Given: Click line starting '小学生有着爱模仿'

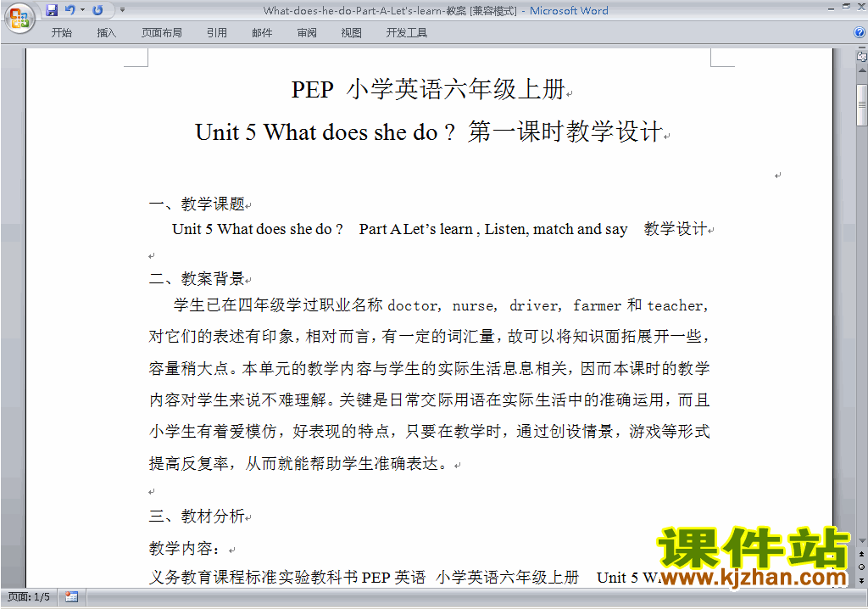Looking at the screenshot, I should [429, 431].
